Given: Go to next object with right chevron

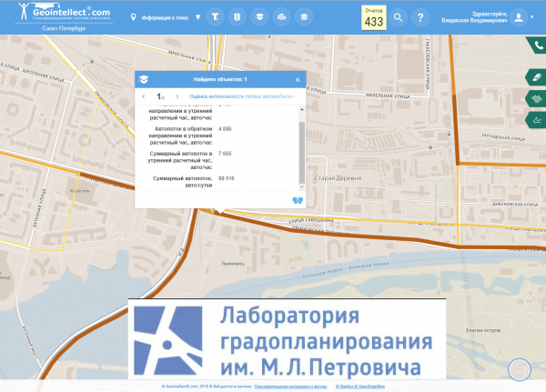Looking at the screenshot, I should click(177, 96).
